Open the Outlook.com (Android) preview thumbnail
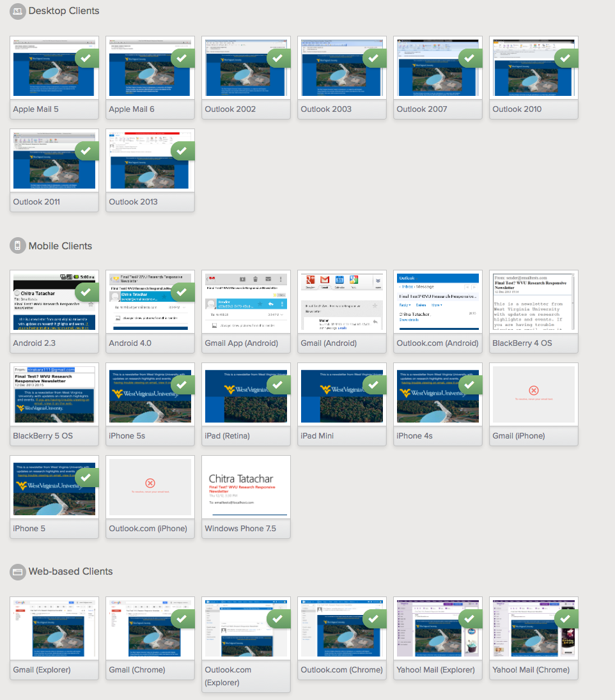This screenshot has height=700, width=615. point(438,301)
